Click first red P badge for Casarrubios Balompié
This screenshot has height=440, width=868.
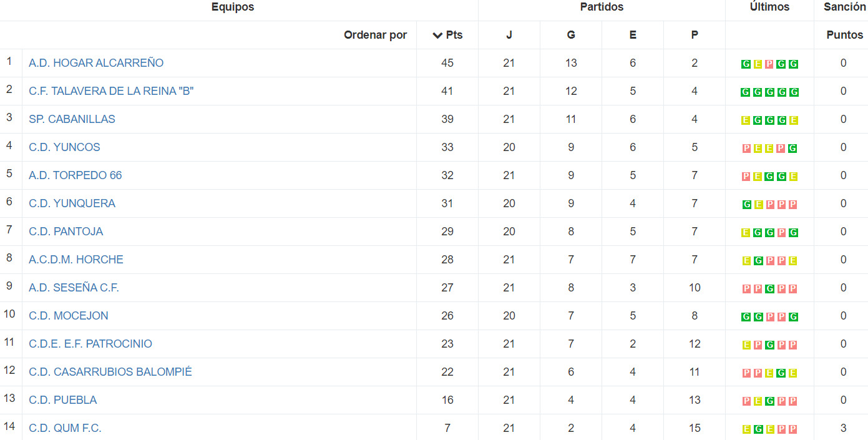(746, 373)
